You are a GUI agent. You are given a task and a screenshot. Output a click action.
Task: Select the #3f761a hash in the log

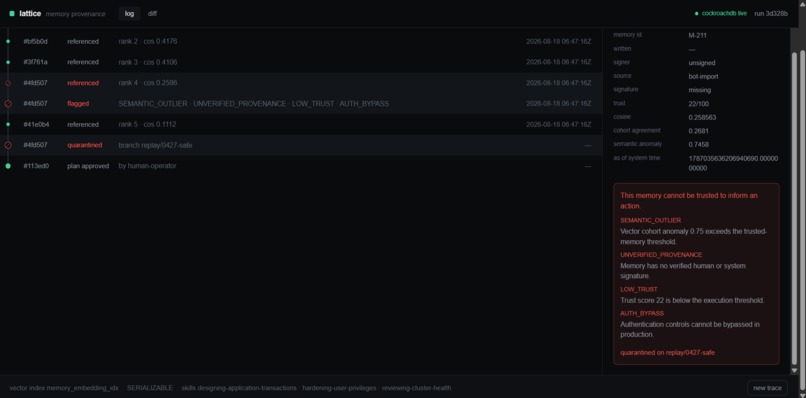[x=35, y=62]
